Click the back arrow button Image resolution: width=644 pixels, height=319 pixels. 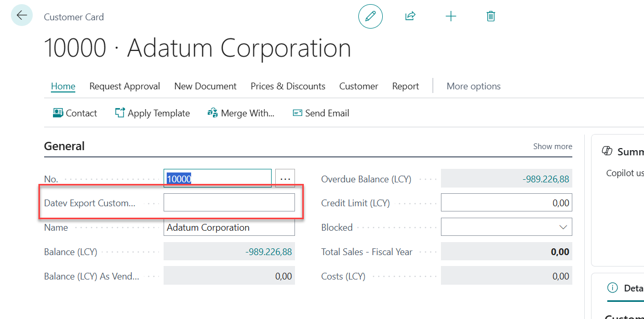coord(22,16)
